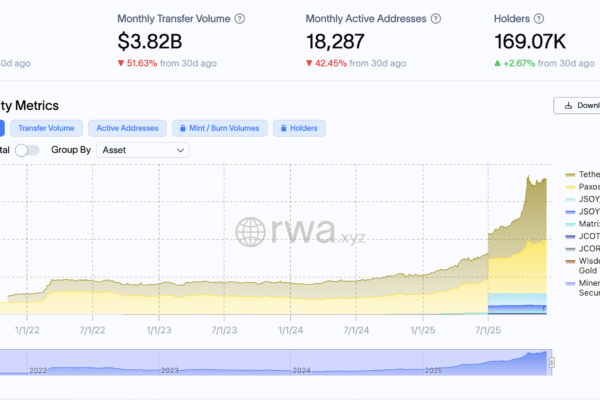Click the range selector's right edge handle
The image size is (600, 400).
(551, 362)
